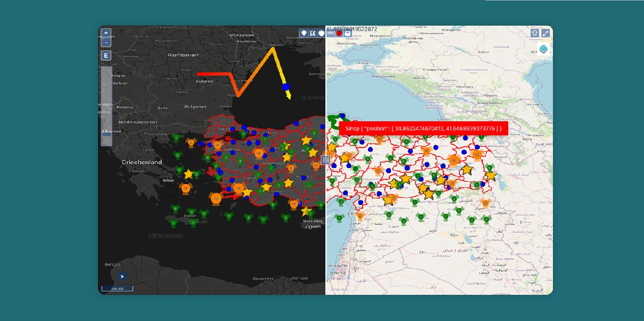Select the point marker draw tool

(304, 33)
